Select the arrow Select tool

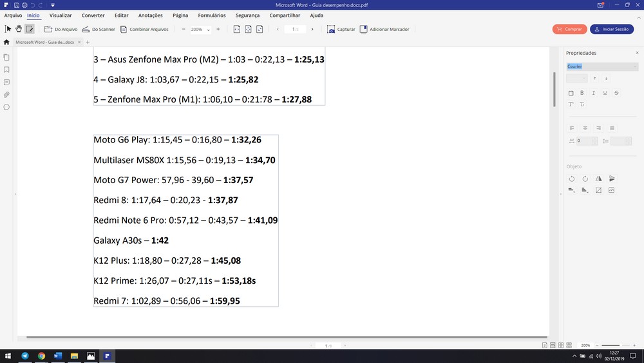(8, 29)
